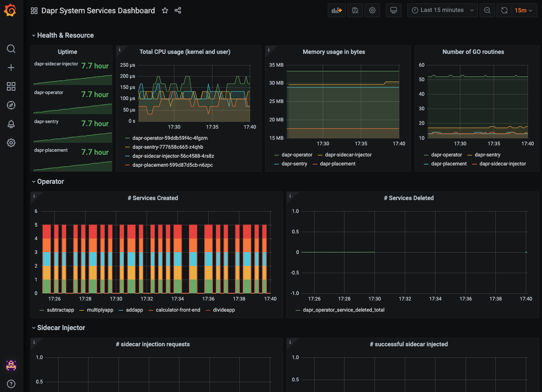Zoom out the time range with the magnifier icon
Viewport: 542px width, 392px height.
[x=487, y=10]
